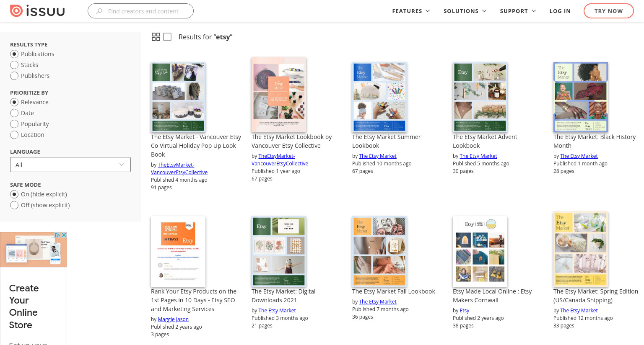Close the ad with the X icon
Viewport: 644px width, 345px height.
(64, 235)
